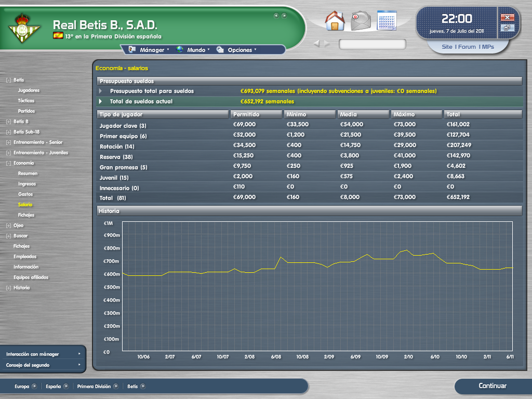Open the España breadcrumb arrow

pos(66,386)
